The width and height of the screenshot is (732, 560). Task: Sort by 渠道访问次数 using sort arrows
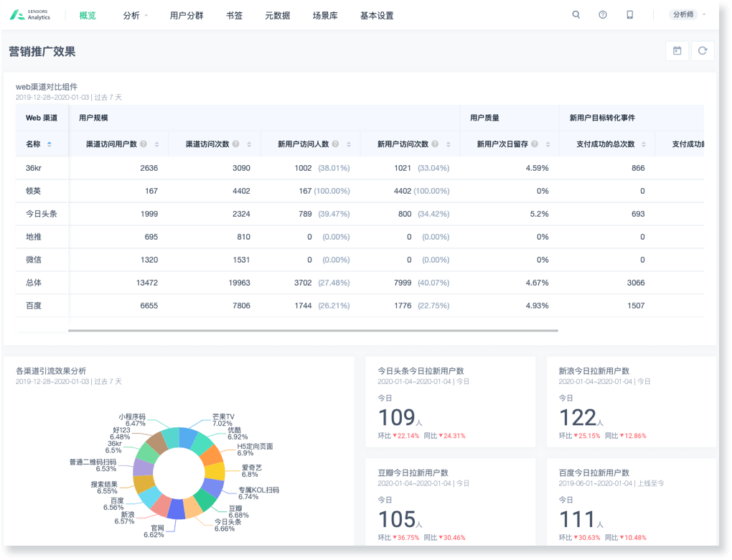tap(249, 144)
